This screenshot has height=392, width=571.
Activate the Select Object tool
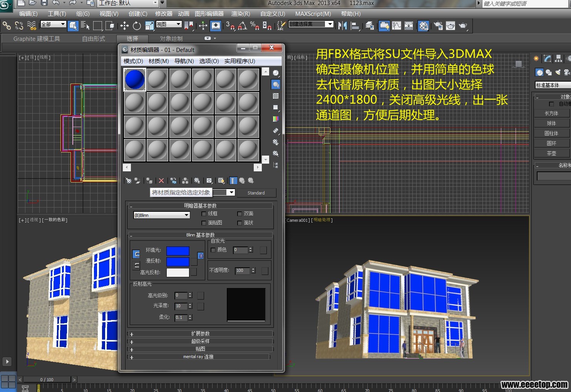pyautogui.click(x=73, y=26)
